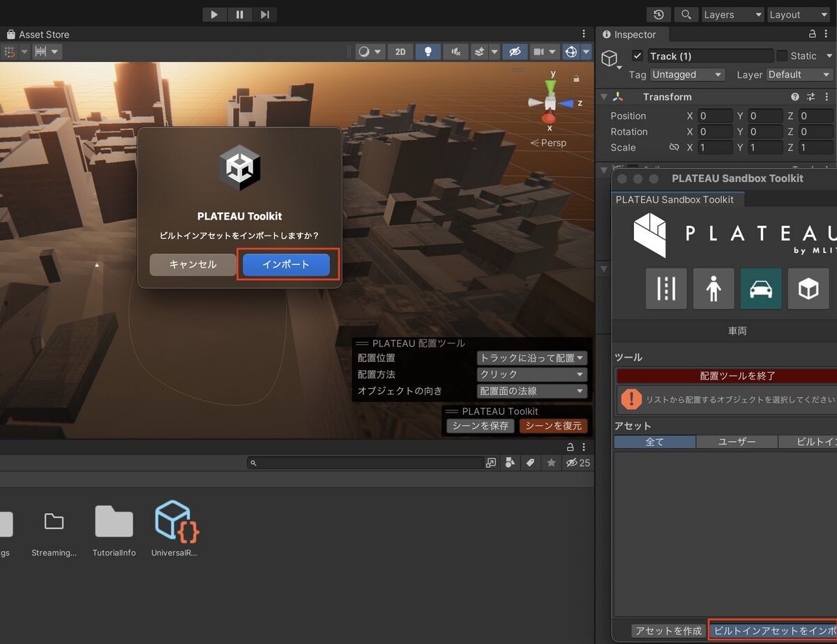Screen dimensions: 837x644
Task: Select the cube props icon
Action: [x=808, y=289]
